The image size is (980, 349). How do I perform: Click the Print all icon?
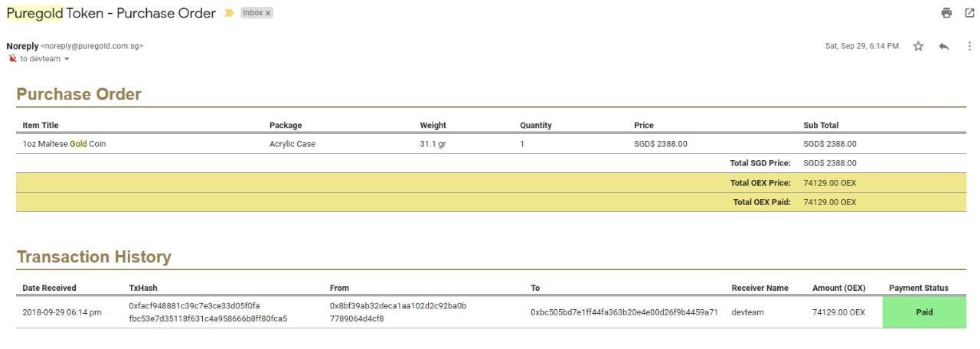pos(946,13)
